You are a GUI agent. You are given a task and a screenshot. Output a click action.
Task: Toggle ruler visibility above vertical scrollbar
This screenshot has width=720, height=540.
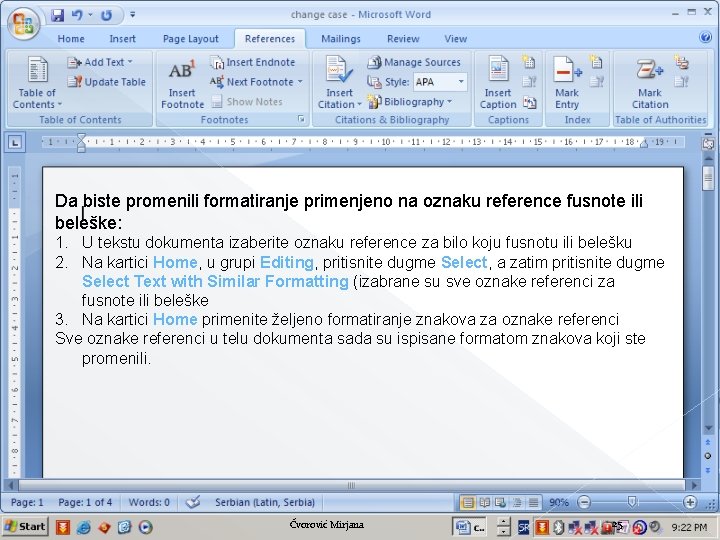(x=708, y=144)
